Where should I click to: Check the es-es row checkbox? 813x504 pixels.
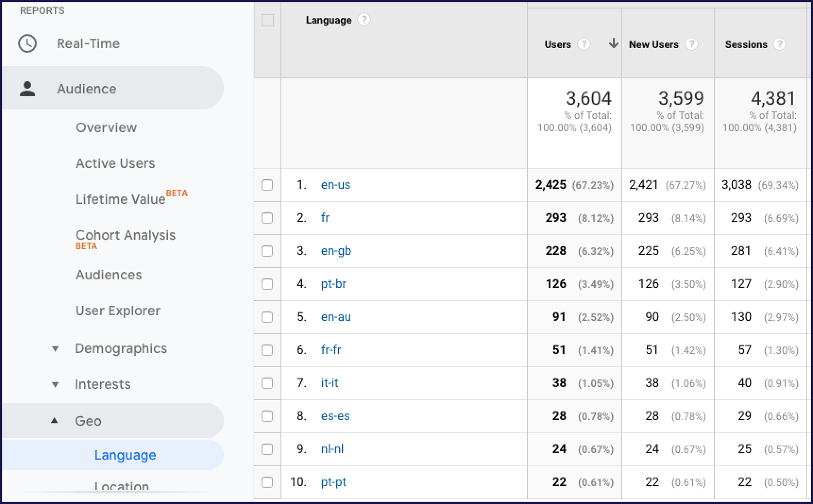[x=267, y=416]
